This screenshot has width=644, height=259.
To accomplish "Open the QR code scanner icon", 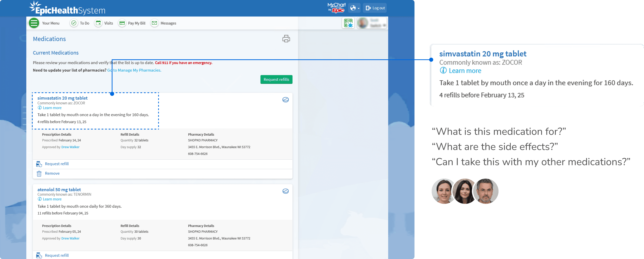I will 348,23.
